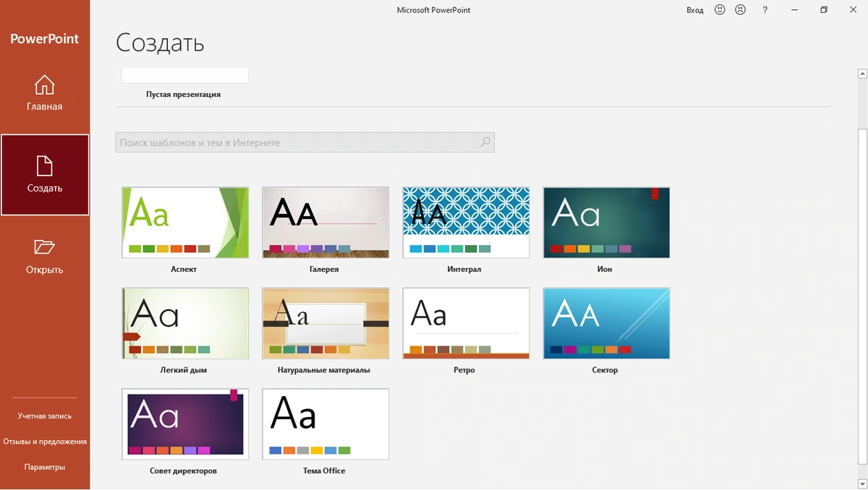
Task: Select the Интеграл theme thumbnail
Action: (466, 223)
